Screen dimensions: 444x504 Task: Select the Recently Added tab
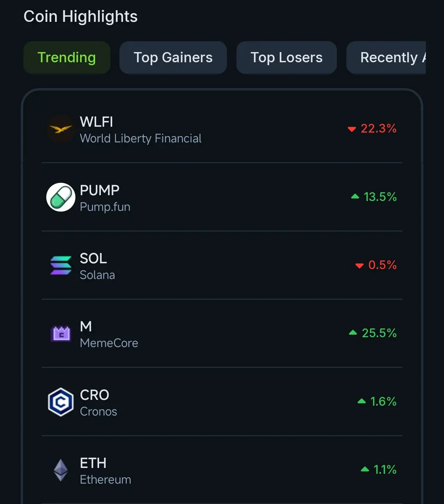(x=386, y=58)
